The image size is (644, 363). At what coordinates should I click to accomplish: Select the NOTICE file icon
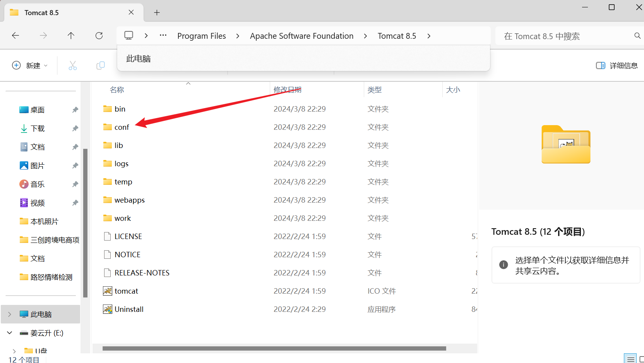coord(108,254)
